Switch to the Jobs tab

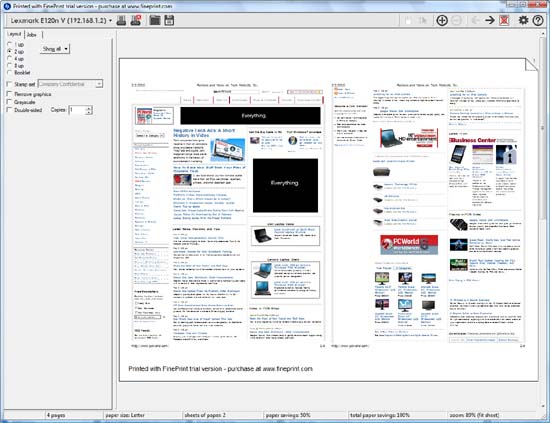click(x=32, y=34)
